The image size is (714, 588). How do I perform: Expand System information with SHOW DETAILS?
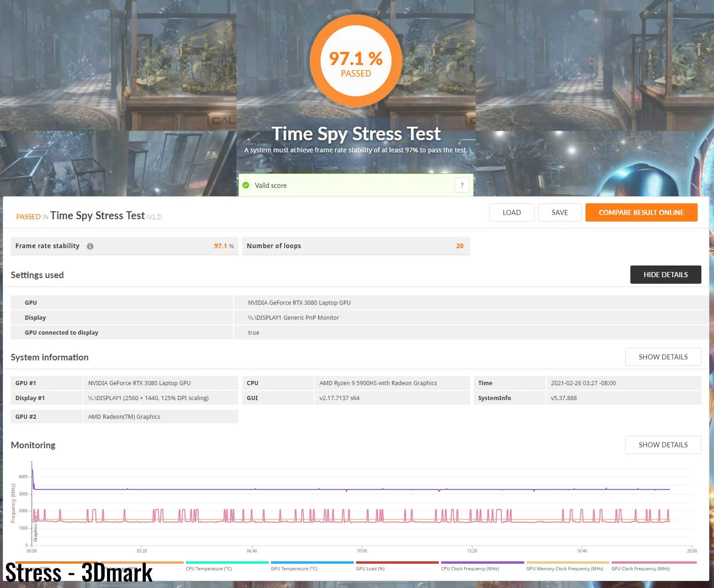click(663, 357)
